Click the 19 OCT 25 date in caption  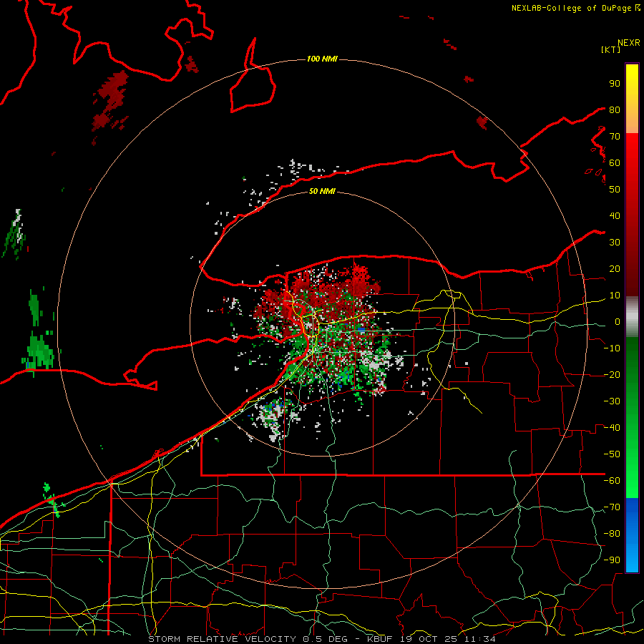point(429,639)
